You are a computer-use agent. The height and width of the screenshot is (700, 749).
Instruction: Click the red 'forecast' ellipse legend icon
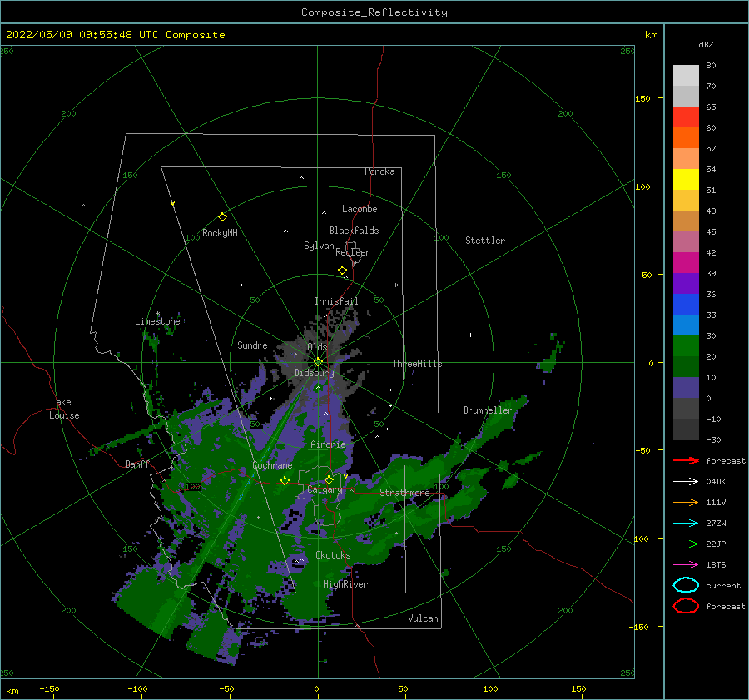pos(686,606)
